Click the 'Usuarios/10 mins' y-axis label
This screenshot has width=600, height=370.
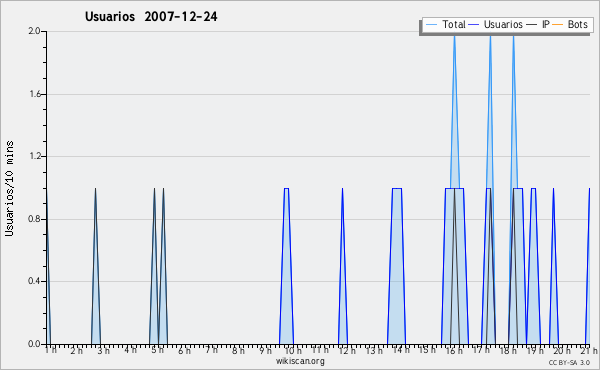(10, 188)
